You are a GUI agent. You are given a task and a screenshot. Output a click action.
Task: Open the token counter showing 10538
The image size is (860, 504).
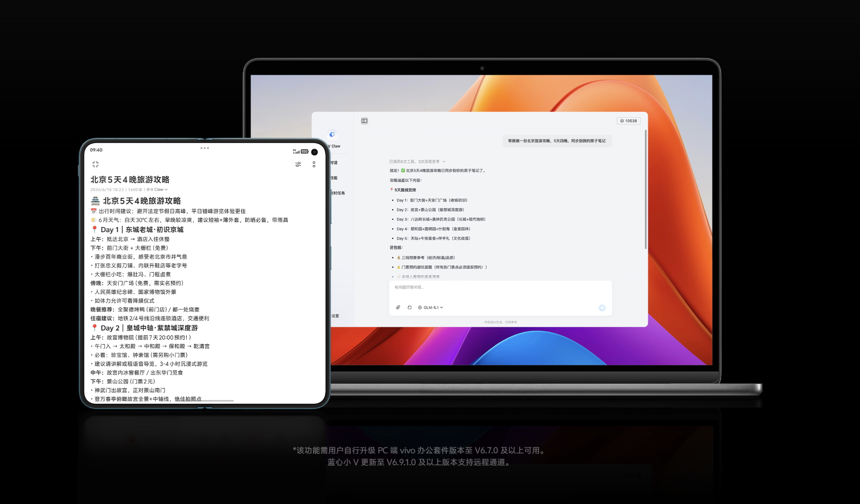[x=628, y=121]
